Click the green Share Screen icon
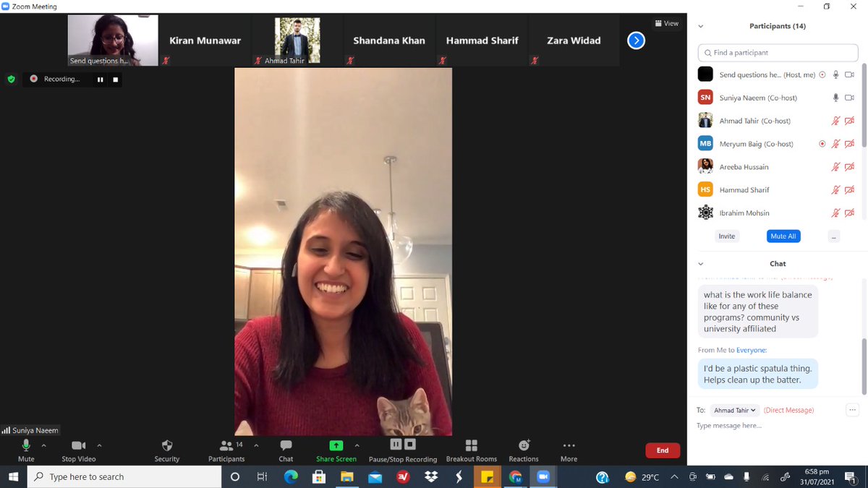 click(x=336, y=445)
